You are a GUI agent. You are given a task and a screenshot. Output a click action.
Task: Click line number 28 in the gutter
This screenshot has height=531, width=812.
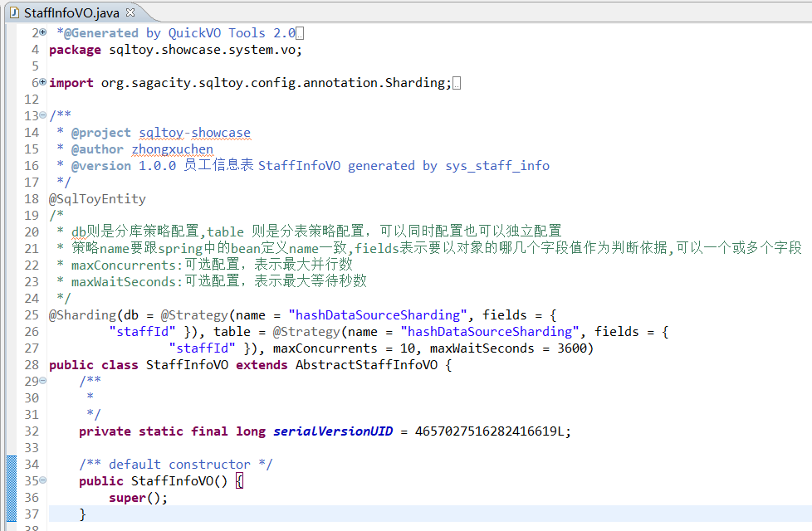point(32,365)
